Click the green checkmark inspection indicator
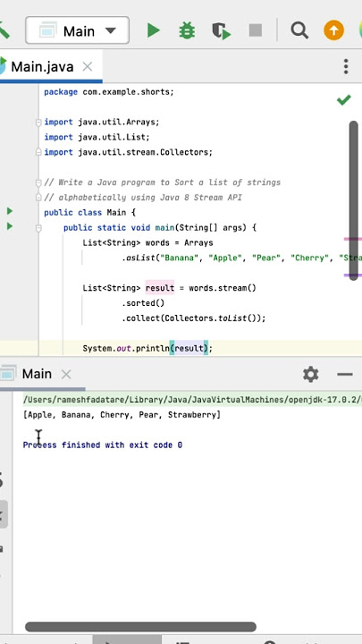Viewport: 362px width, 644px height. click(343, 100)
